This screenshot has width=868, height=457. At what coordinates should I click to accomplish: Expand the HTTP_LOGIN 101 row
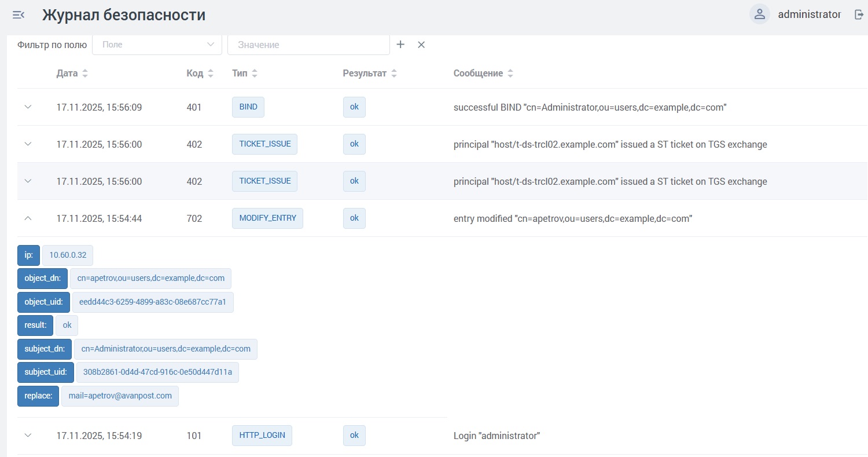pos(28,436)
